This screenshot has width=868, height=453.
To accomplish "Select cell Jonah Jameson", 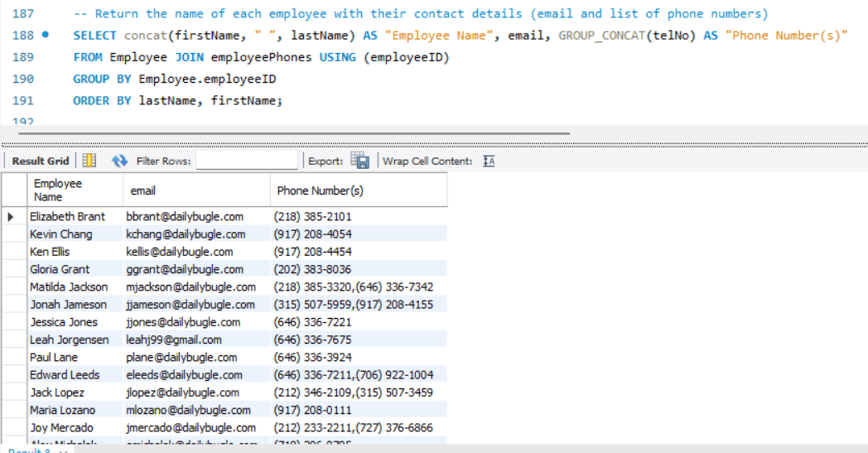I will 75,305.
